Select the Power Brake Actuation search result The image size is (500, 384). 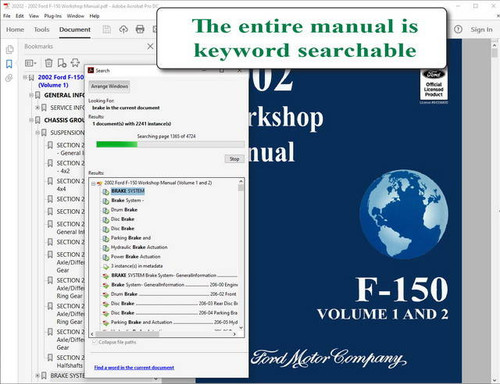135,257
